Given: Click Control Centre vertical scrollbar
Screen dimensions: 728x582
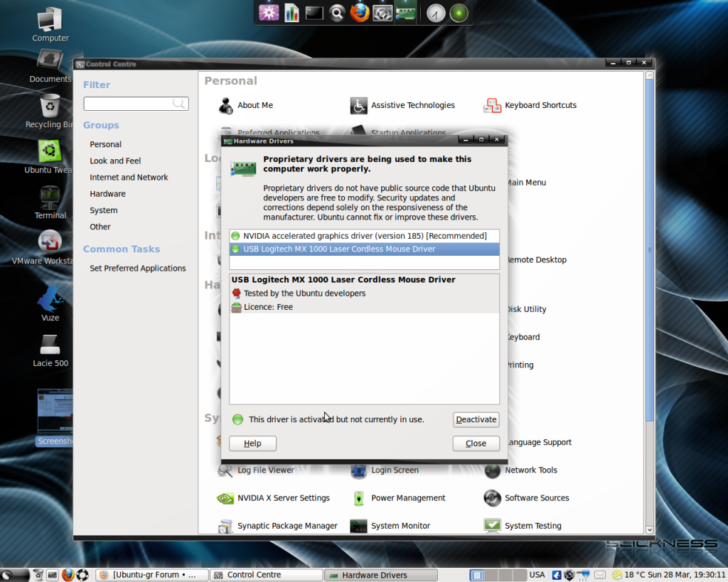Looking at the screenshot, I should tap(650, 251).
